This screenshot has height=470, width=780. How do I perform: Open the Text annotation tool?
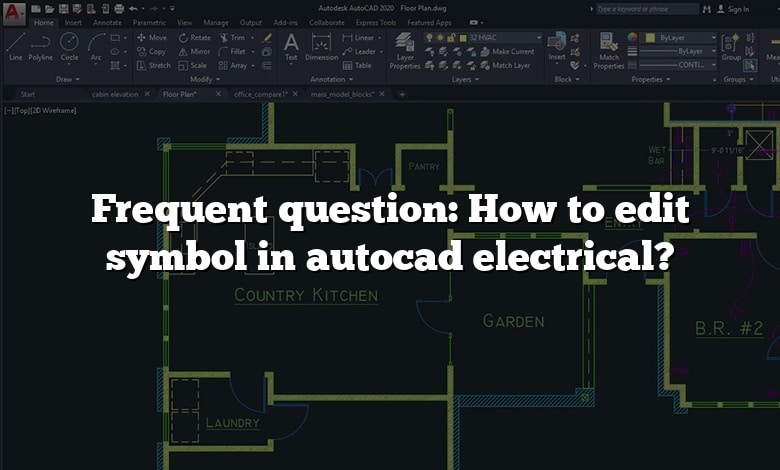click(x=291, y=47)
